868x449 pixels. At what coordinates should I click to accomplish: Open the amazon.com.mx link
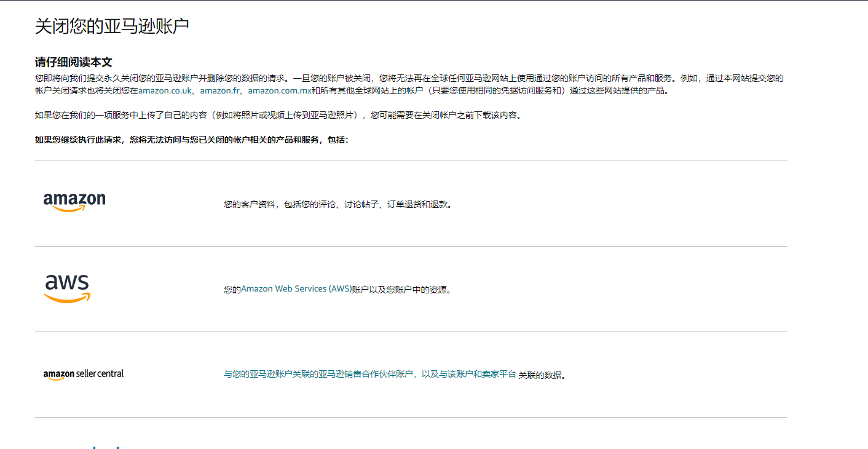[x=279, y=90]
